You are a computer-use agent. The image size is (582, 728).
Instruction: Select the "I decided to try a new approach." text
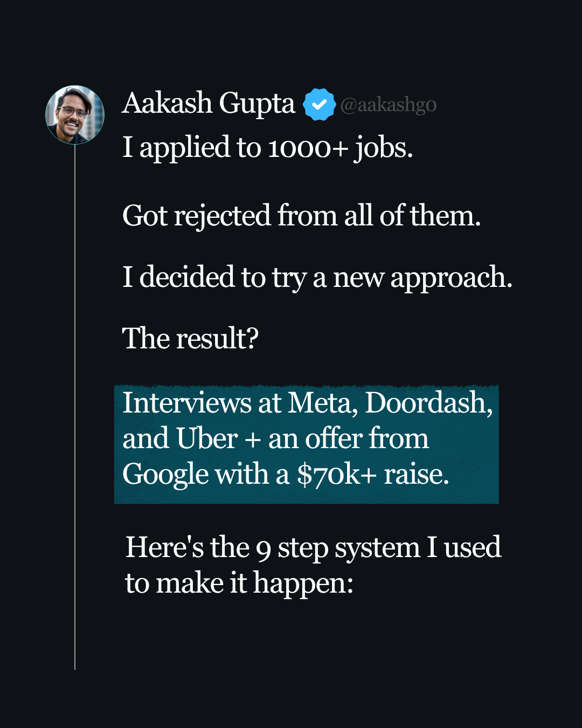click(317, 277)
